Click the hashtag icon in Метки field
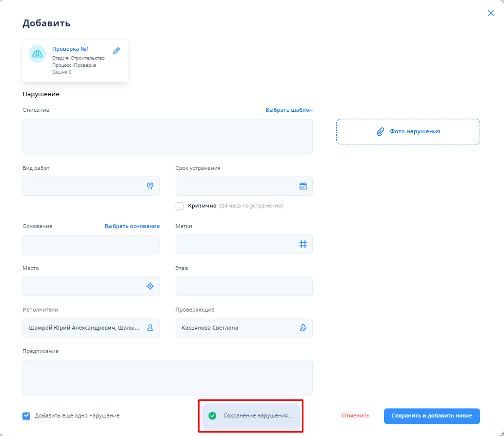This screenshot has height=436, width=504. (303, 244)
